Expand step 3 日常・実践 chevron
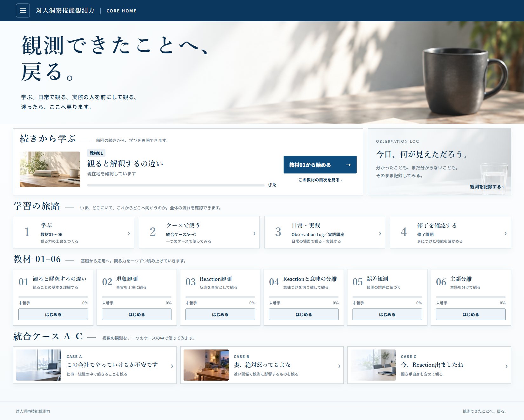 [x=380, y=234]
